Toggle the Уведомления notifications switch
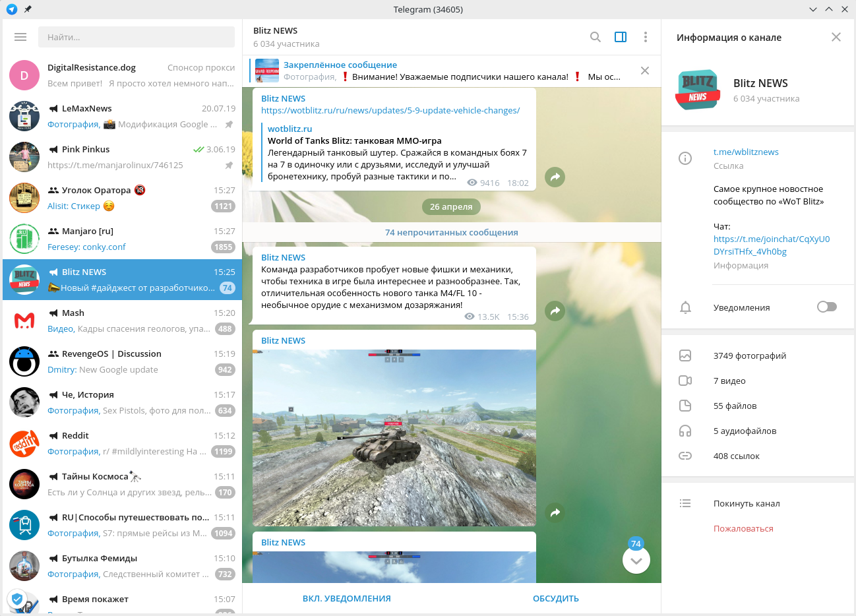Image resolution: width=856 pixels, height=616 pixels. click(x=826, y=307)
